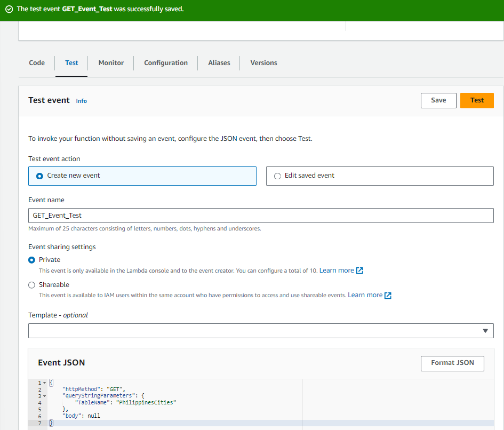Click the green success checkmark icon
Viewport: 504px width, 430px height.
9,9
